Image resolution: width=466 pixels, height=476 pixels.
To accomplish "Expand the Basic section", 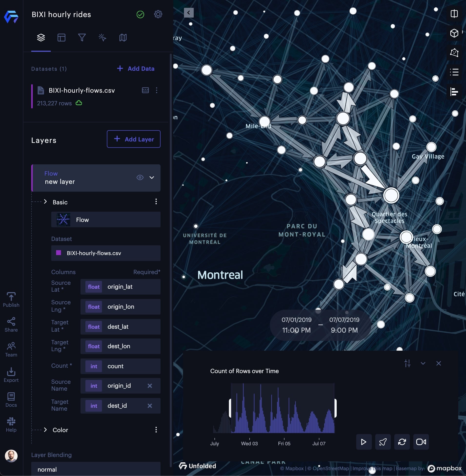I will (46, 202).
